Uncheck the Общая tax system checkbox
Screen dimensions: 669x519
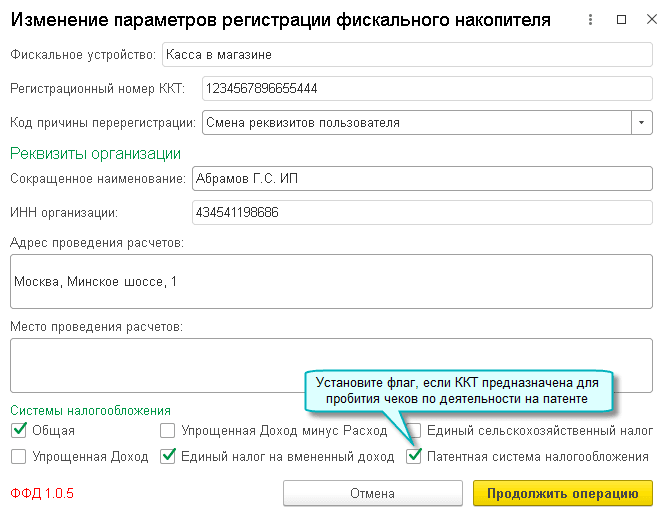click(x=18, y=431)
